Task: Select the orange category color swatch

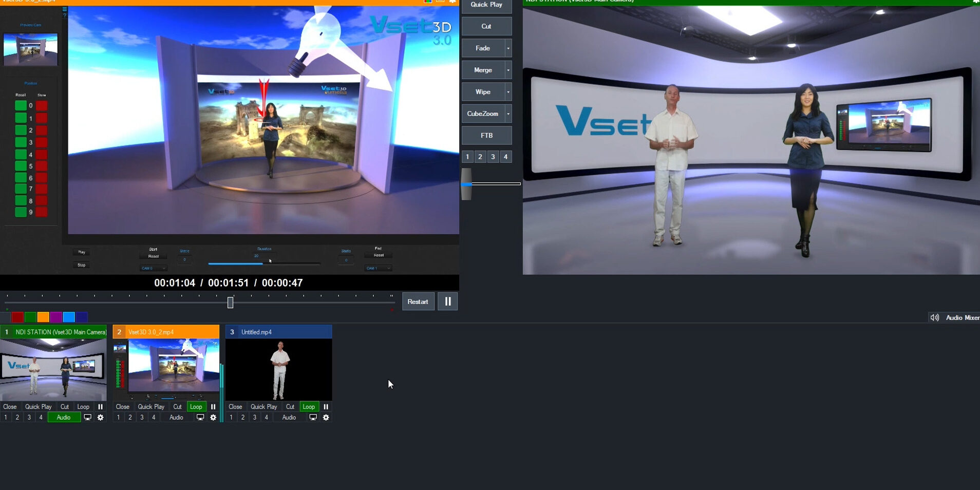Action: tap(43, 317)
